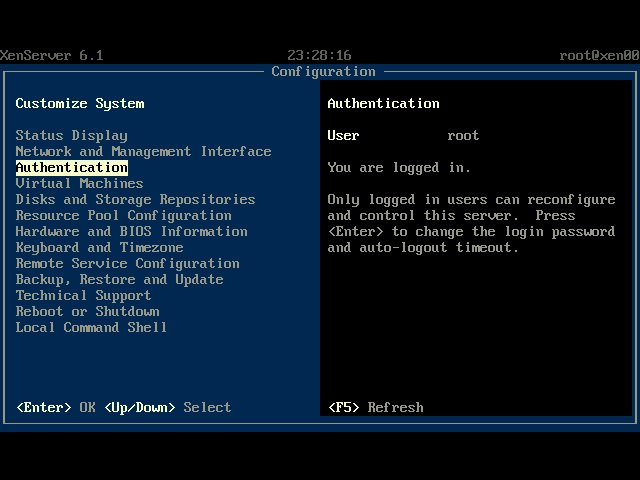Viewport: 640px width, 480px height.
Task: Click the Configuration window title
Action: point(323,71)
